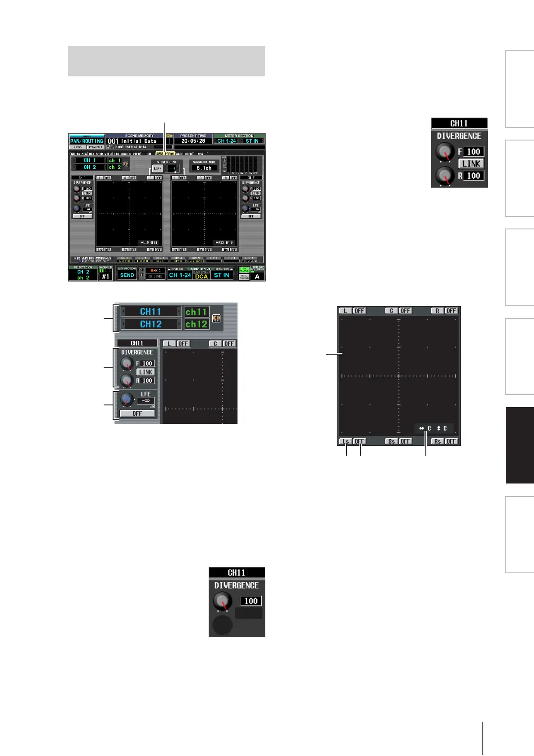Toggle the green DIRECT RECALL button

(244, 269)
